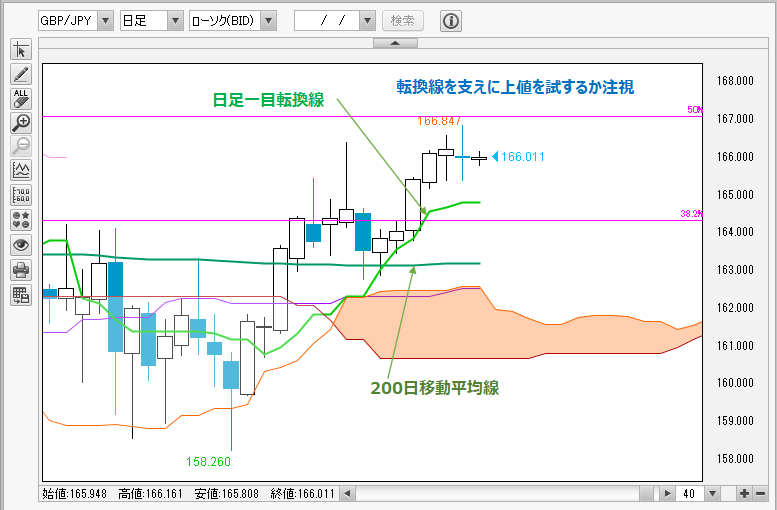The height and width of the screenshot is (510, 777).
Task: Click the 始値:165.948 status value
Action: [x=74, y=494]
